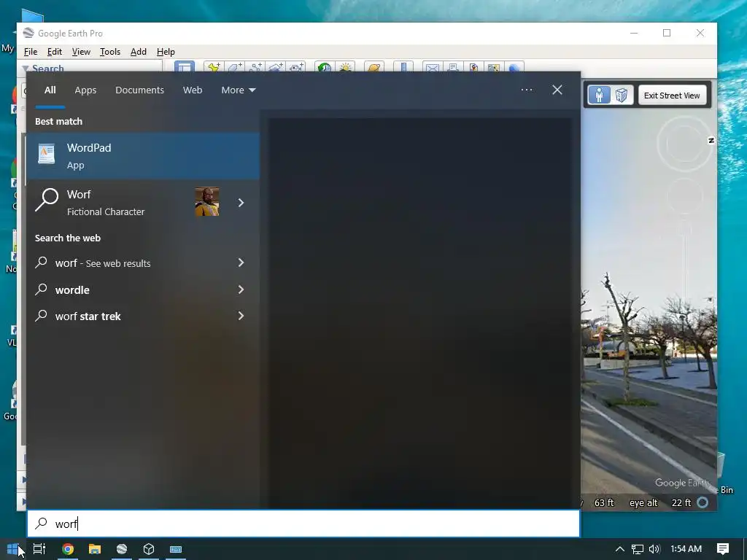
Task: Click the streaming status circle indicator
Action: 703,502
